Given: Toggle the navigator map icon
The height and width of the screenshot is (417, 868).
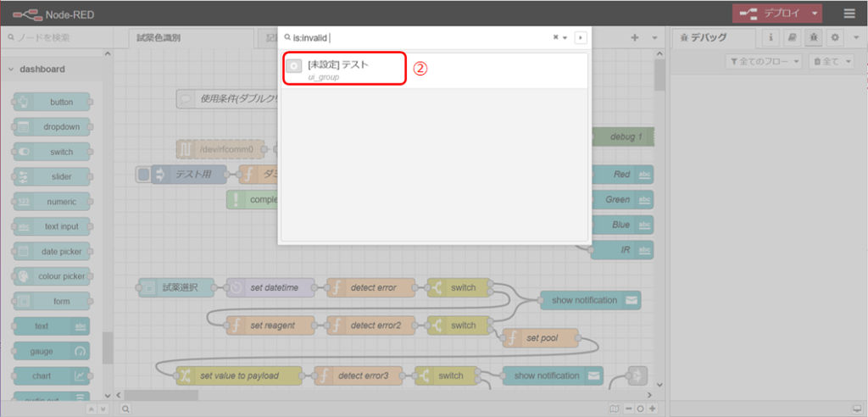Looking at the screenshot, I should click(x=615, y=409).
